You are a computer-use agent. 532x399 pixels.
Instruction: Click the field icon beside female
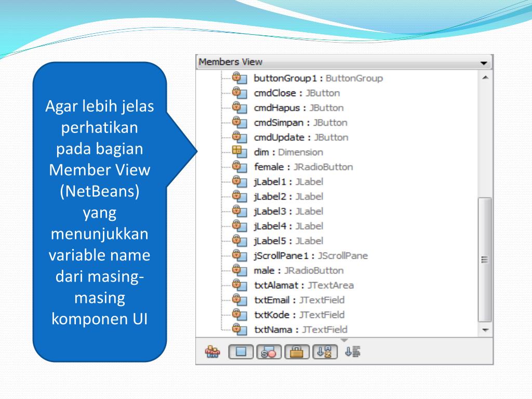[240, 167]
